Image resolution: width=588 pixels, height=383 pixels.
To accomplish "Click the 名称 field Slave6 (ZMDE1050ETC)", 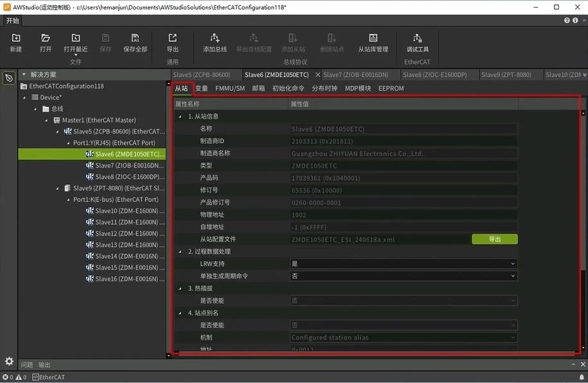I will (x=403, y=129).
